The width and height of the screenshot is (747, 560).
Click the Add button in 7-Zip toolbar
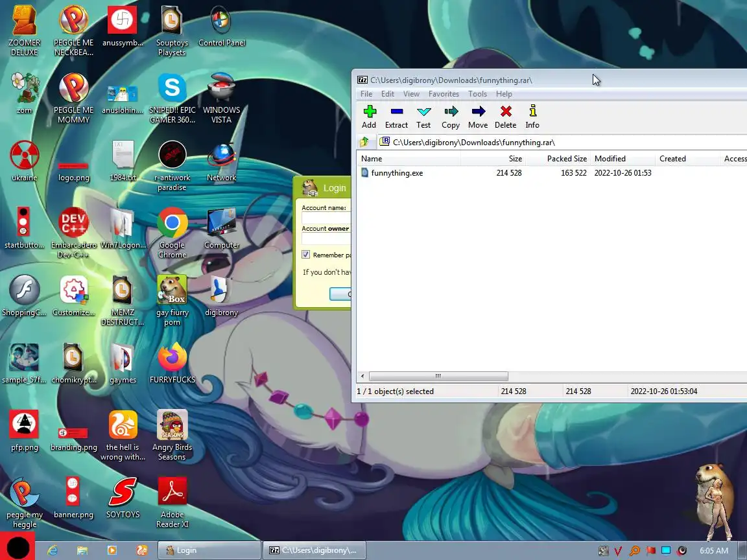pyautogui.click(x=369, y=117)
